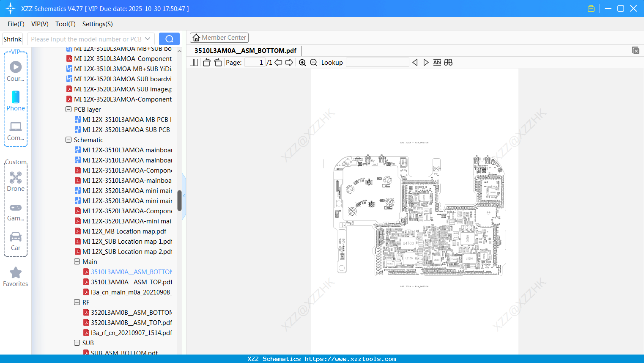The width and height of the screenshot is (644, 363).
Task: Collapse the Schematic tree section
Action: [68, 140]
